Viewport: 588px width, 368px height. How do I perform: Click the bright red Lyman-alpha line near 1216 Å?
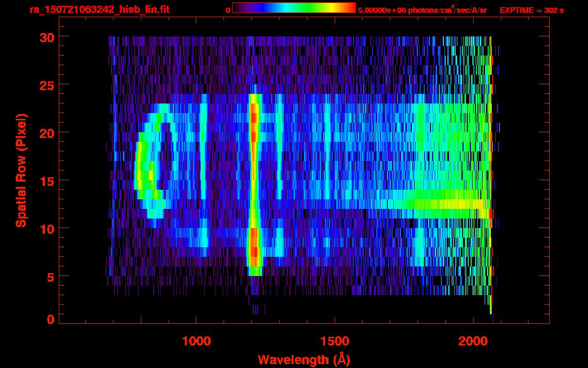pos(254,182)
